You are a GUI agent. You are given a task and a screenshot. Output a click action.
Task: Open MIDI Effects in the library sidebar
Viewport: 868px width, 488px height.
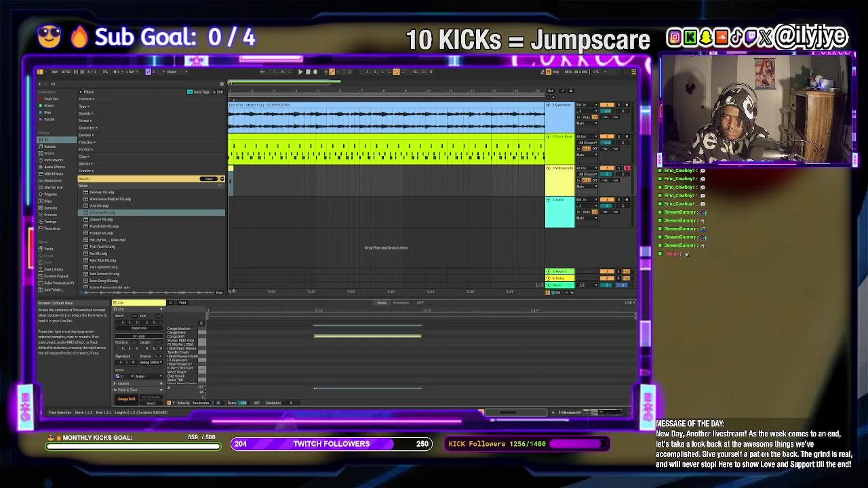click(52, 174)
